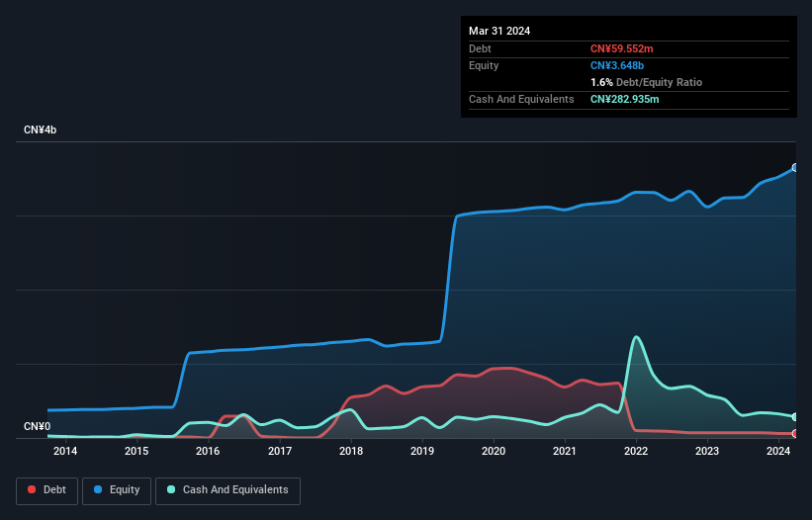Click the blue Equity legend dot

click(98, 489)
